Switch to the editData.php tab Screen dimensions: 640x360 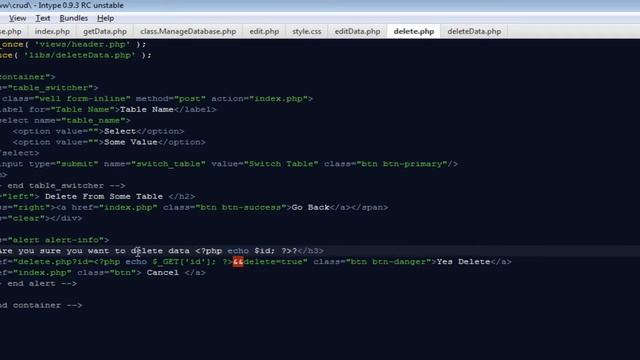pos(357,31)
